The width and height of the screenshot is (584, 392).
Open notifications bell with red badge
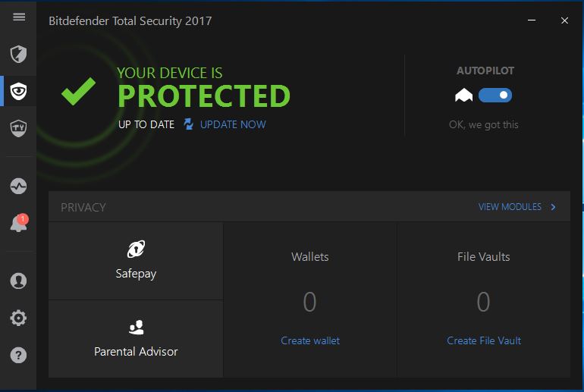19,224
